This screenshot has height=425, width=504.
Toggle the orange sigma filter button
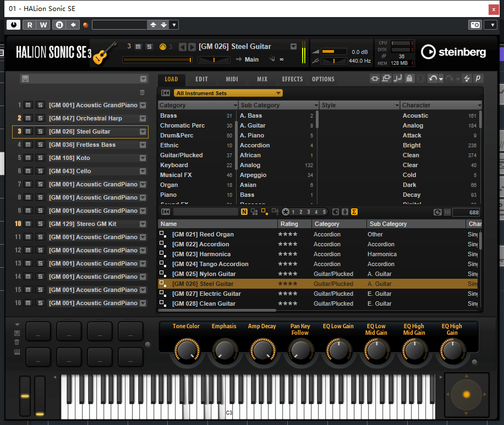point(354,212)
